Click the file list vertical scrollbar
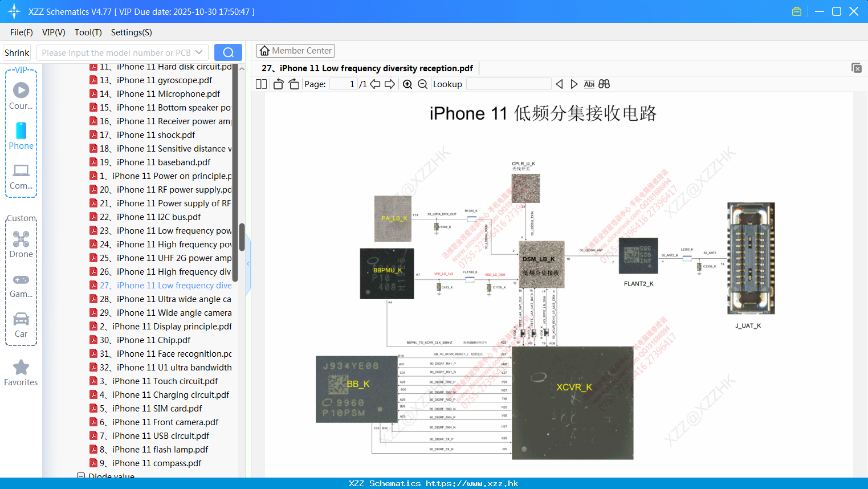This screenshot has width=868, height=489. coord(242,237)
